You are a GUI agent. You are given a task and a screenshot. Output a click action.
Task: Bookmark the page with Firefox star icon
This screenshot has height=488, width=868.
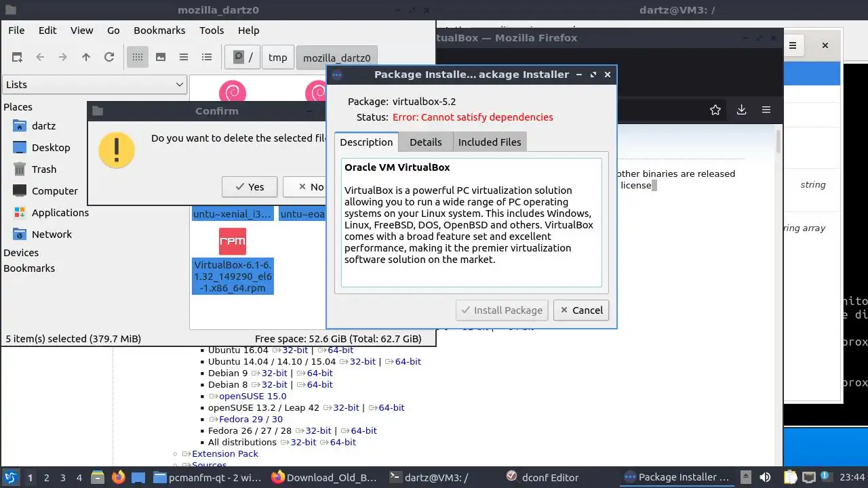click(715, 110)
